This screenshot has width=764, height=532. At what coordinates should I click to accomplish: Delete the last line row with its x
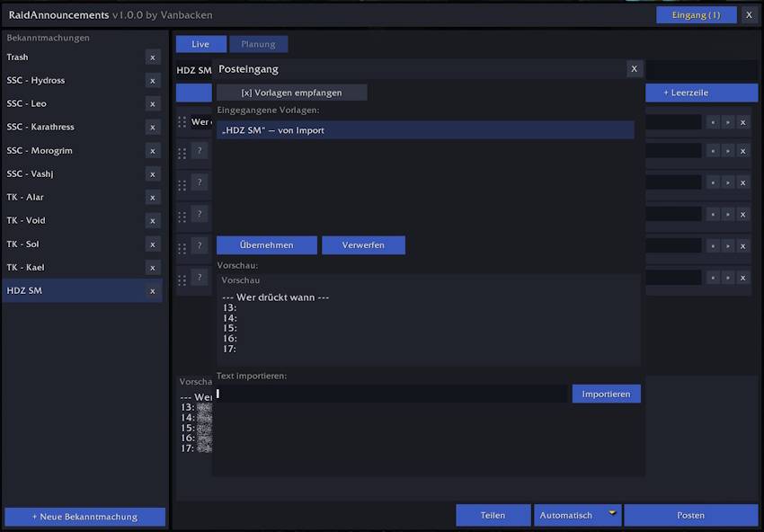743,278
